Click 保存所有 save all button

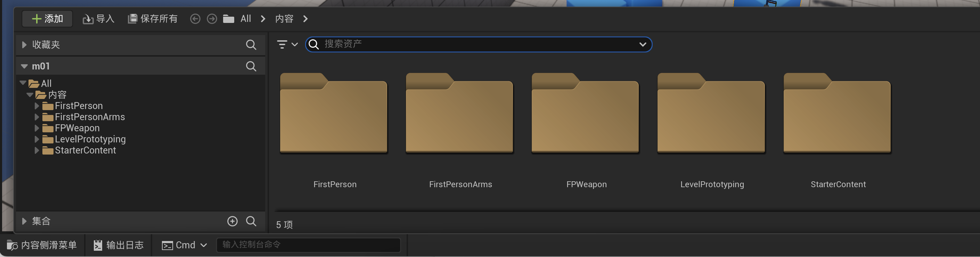[x=153, y=19]
